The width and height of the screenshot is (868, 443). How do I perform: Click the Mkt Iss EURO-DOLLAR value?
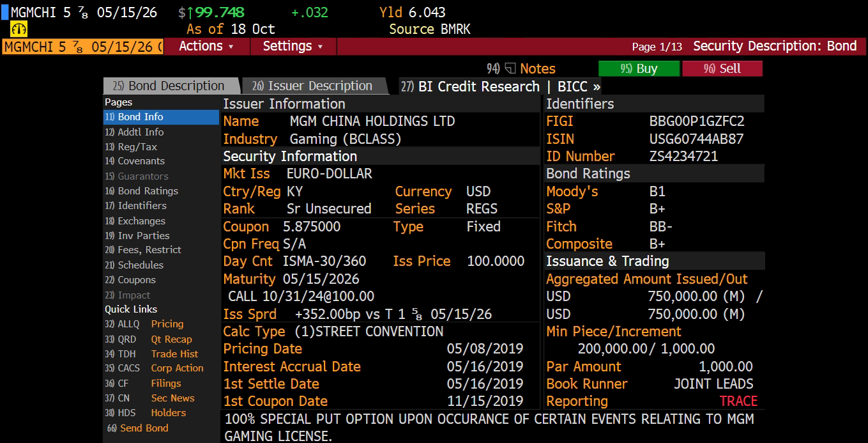pyautogui.click(x=329, y=174)
